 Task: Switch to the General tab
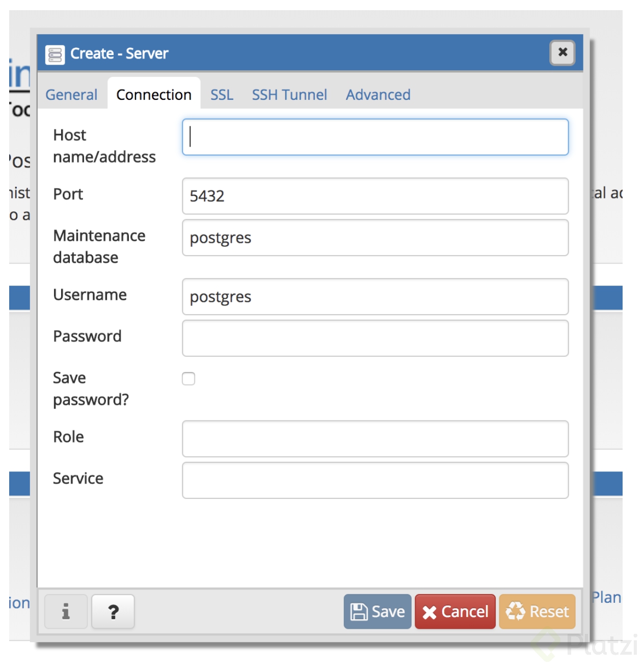(71, 95)
